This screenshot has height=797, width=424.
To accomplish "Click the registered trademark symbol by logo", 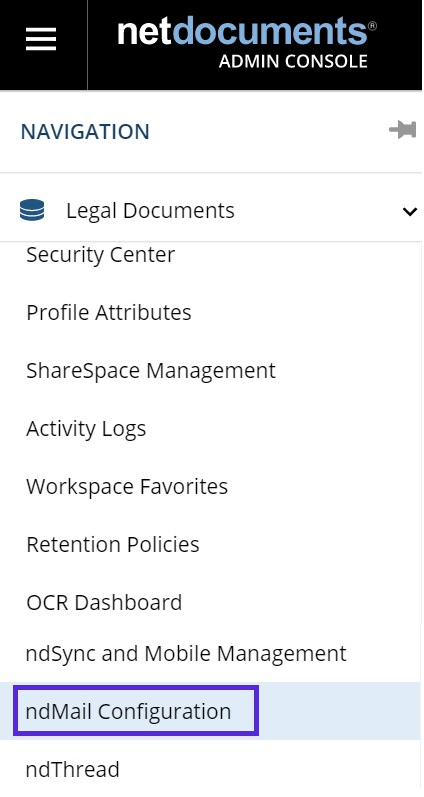I will click(372, 25).
